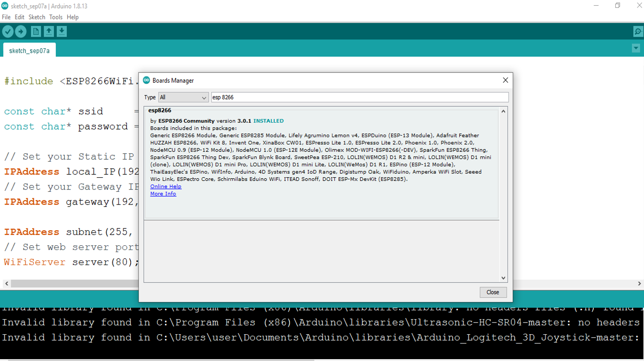This screenshot has width=644, height=361.
Task: Click the const char* password code line
Action: point(71,126)
